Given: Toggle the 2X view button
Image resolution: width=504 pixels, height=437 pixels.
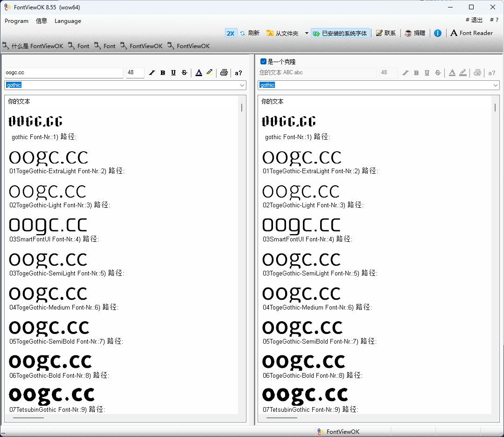Looking at the screenshot, I should coord(231,33).
